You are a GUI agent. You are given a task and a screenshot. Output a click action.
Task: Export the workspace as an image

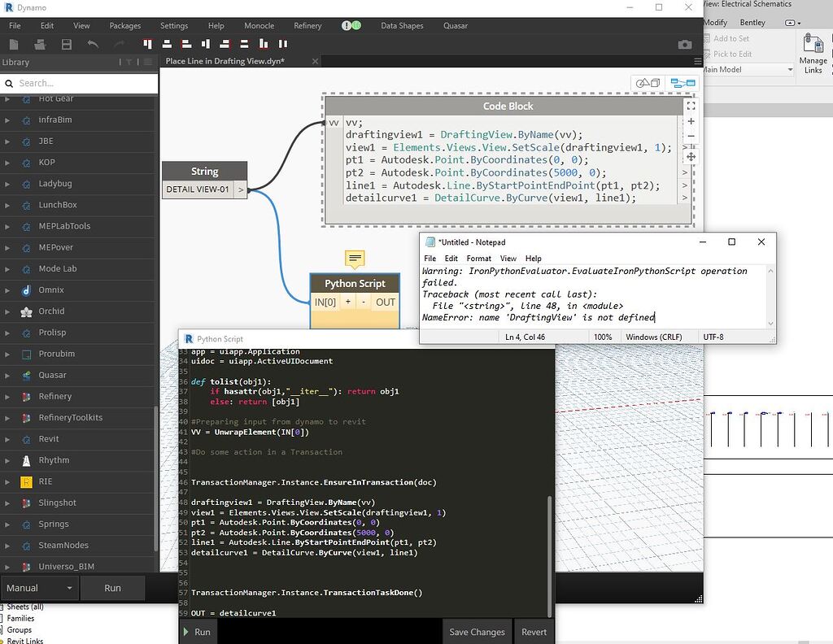[x=685, y=46]
